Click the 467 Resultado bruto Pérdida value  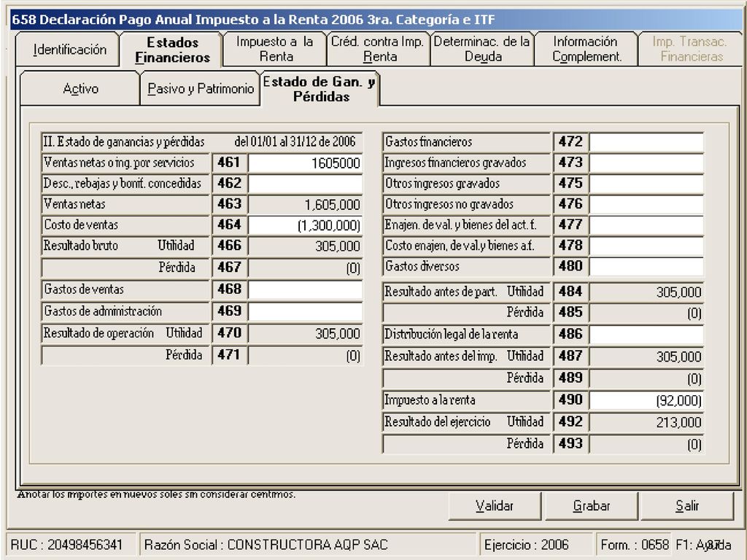point(306,268)
